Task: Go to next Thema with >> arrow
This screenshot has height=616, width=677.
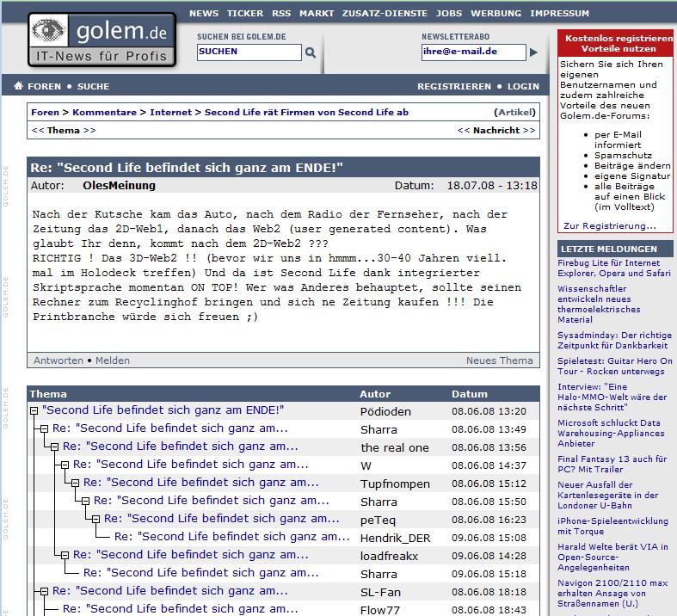Action: pyautogui.click(x=89, y=131)
